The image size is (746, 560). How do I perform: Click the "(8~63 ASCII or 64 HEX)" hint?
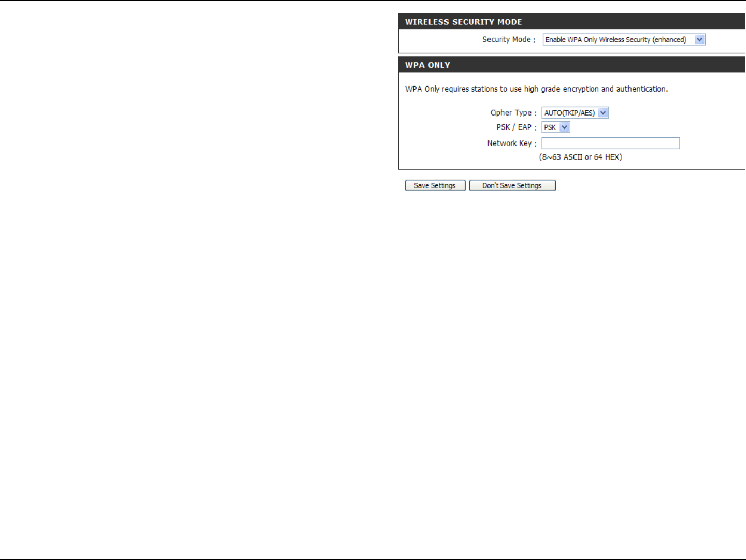[x=580, y=157]
